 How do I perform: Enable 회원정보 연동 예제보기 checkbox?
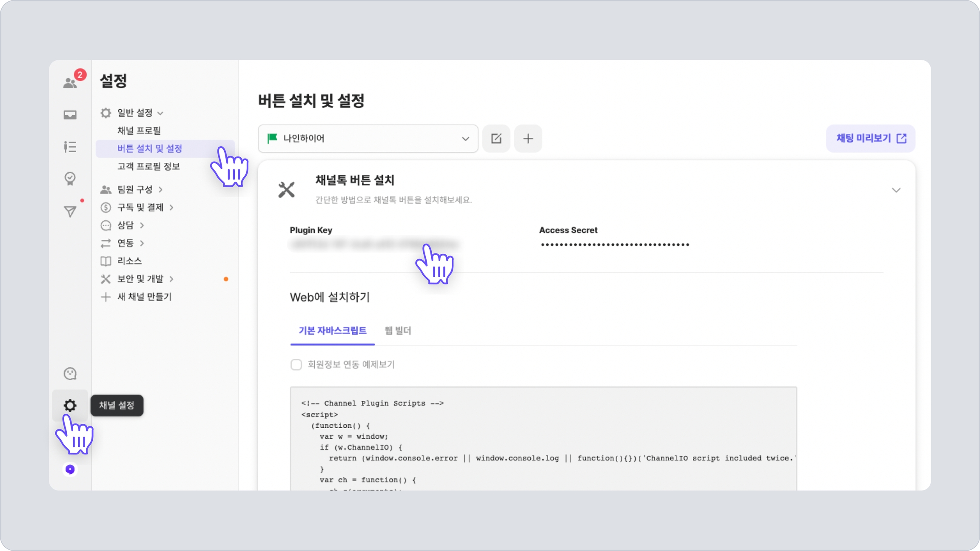coord(296,364)
